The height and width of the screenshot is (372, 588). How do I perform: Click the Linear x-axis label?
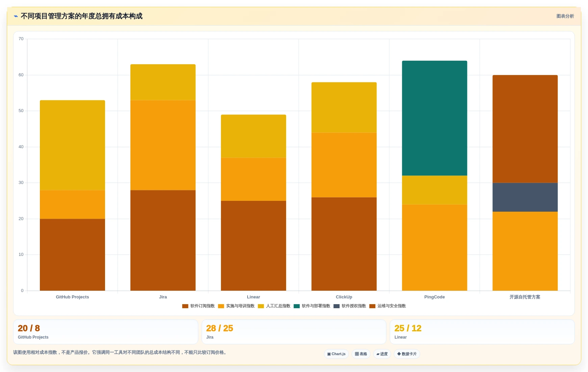point(253,297)
